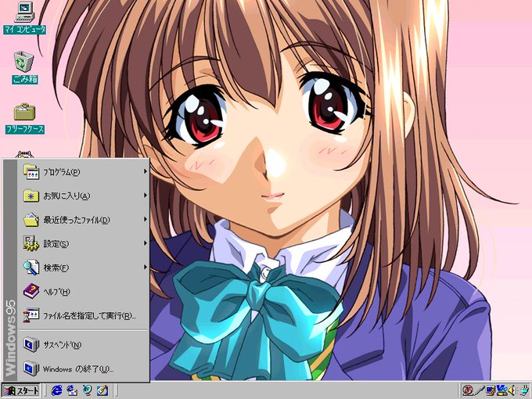Choose ファイル名を指定して実行(R)... run entry
This screenshot has height=399, width=532.
[x=84, y=315]
